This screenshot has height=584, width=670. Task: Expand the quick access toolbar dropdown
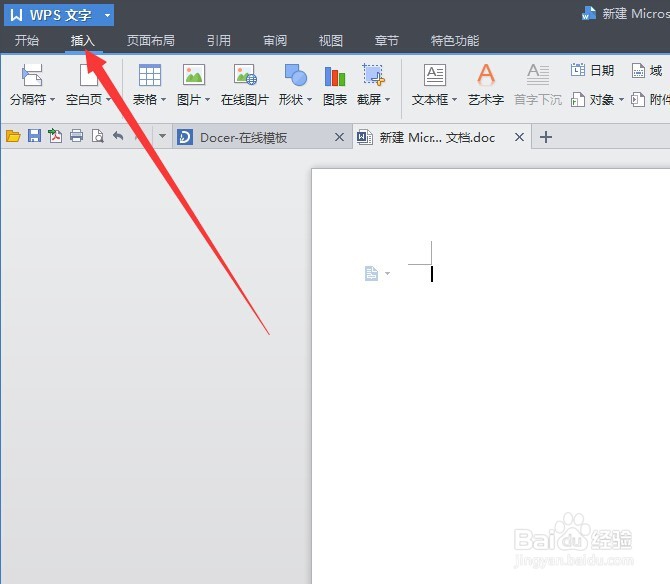tap(162, 137)
